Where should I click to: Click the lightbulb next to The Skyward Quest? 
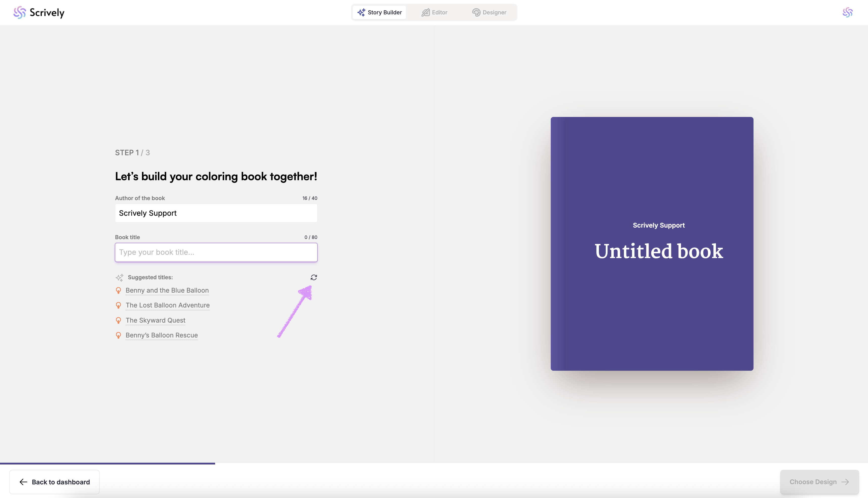click(118, 320)
